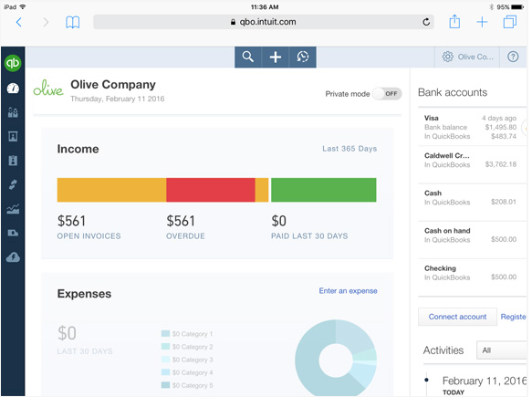The height and width of the screenshot is (397, 532).
Task: Click the green paid bar segment
Action: point(323,190)
